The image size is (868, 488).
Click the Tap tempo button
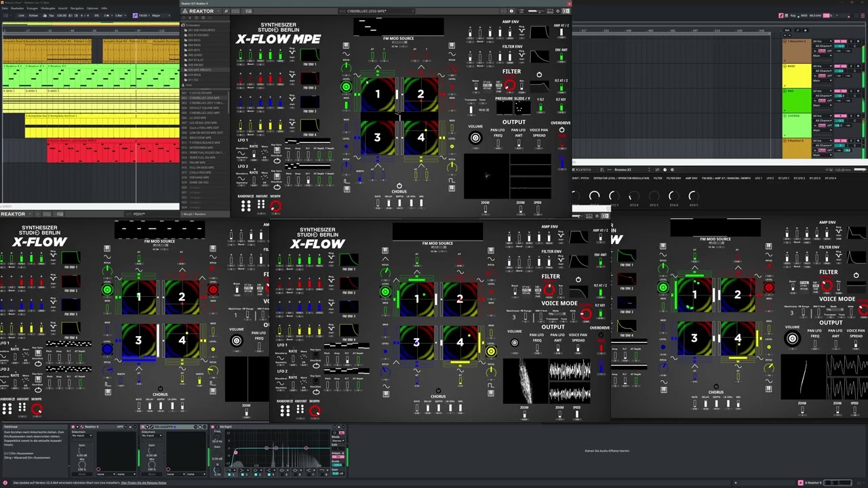pyautogui.click(x=51, y=16)
